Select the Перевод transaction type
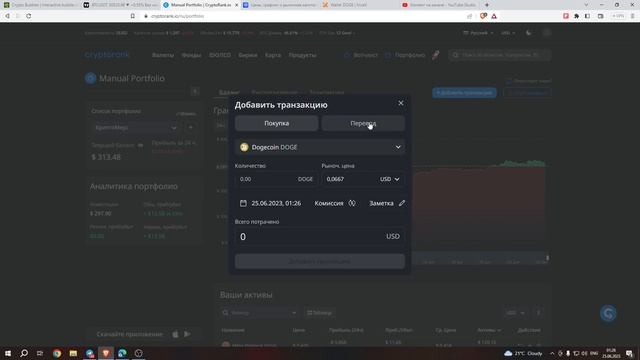This screenshot has height=360, width=640. (363, 123)
